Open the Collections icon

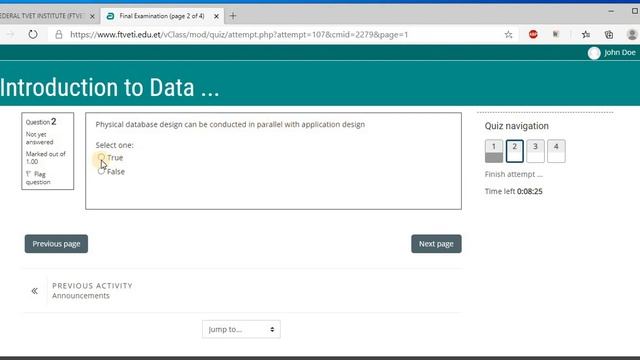pyautogui.click(x=609, y=35)
